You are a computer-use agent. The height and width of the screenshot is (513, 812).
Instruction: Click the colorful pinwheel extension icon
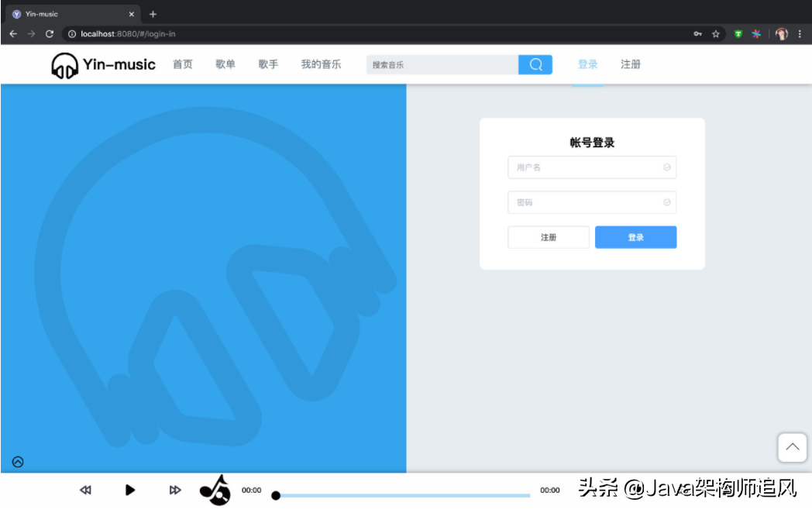click(756, 33)
